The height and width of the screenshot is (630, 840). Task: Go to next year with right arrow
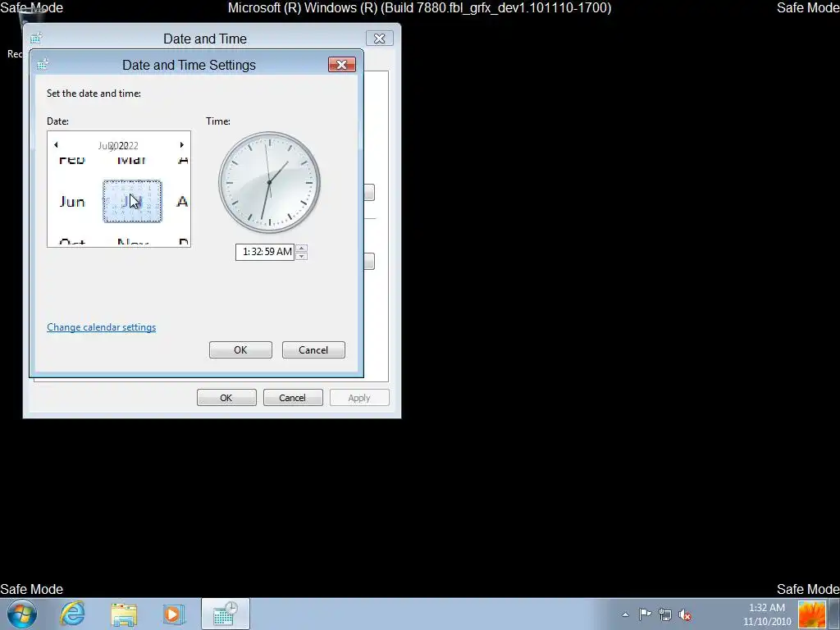(x=181, y=145)
